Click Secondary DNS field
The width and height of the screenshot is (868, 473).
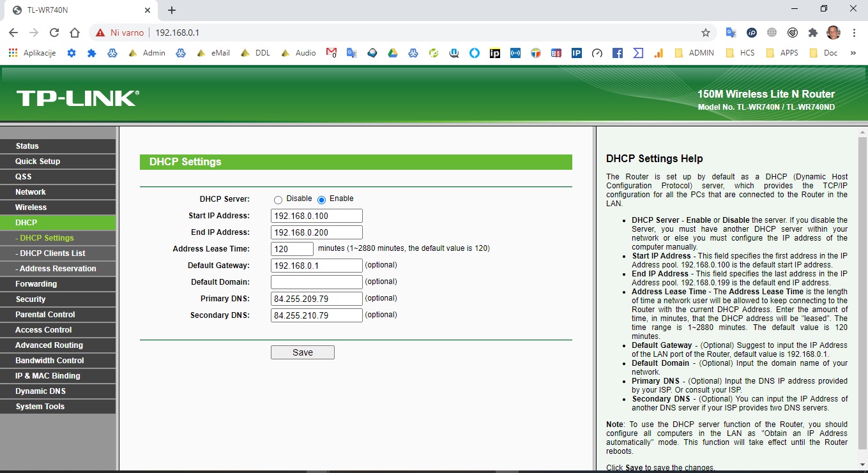click(317, 315)
